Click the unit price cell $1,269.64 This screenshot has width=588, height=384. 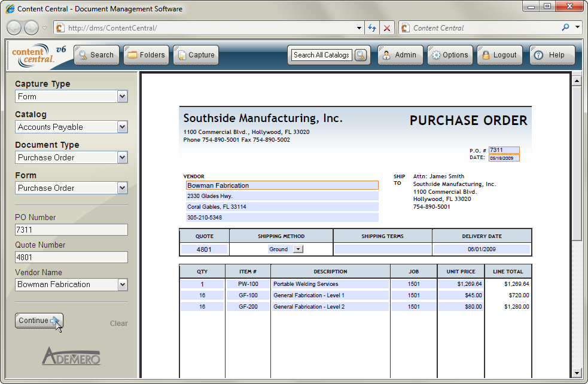(461, 284)
